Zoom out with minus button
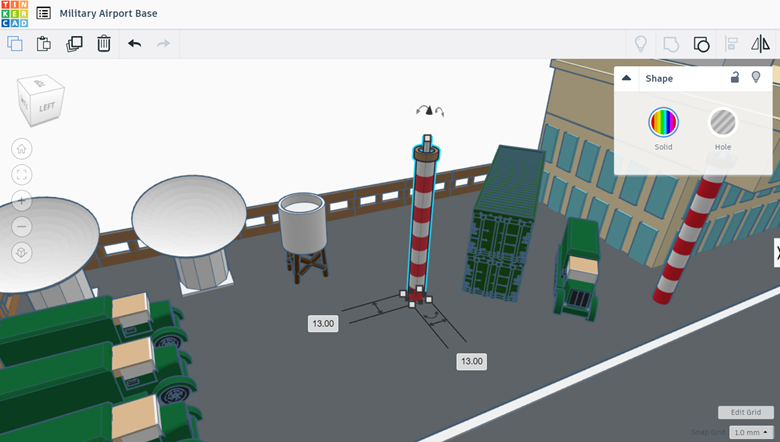Screen dimensions: 780x442 pyautogui.click(x=21, y=227)
